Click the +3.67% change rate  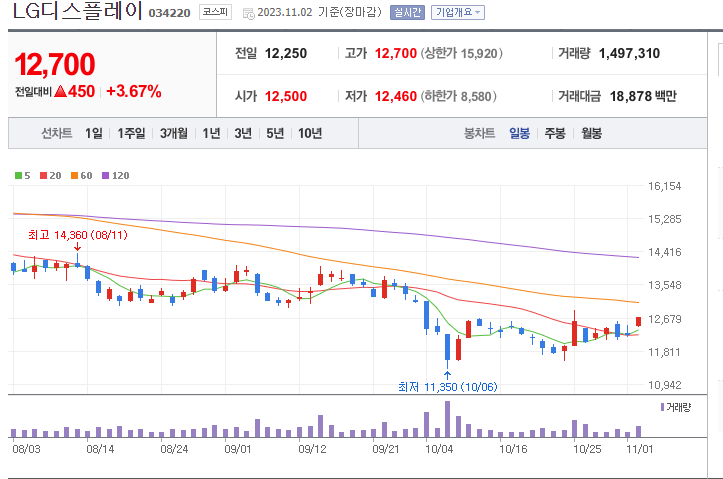click(134, 91)
